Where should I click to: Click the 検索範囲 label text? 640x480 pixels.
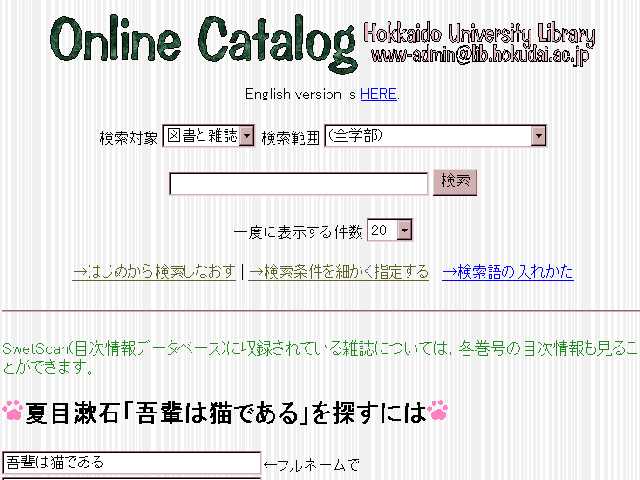click(290, 138)
